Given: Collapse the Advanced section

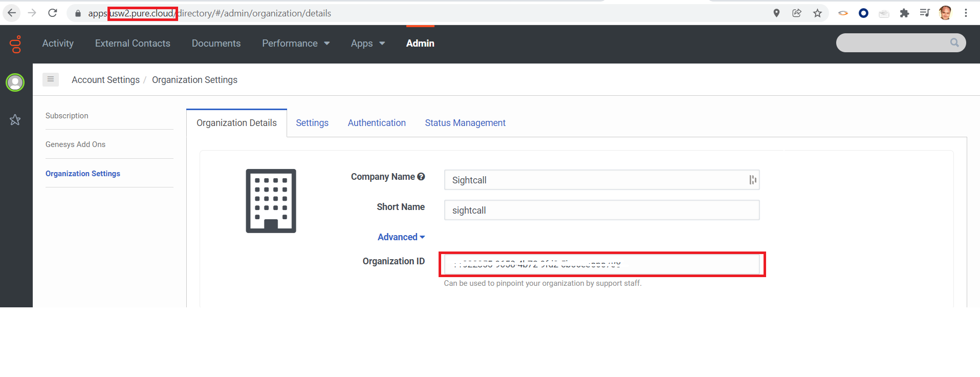Looking at the screenshot, I should (401, 237).
